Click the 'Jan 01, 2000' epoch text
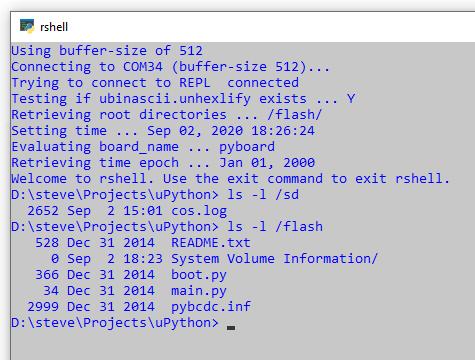Image resolution: width=475 pixels, height=360 pixels. [x=267, y=163]
